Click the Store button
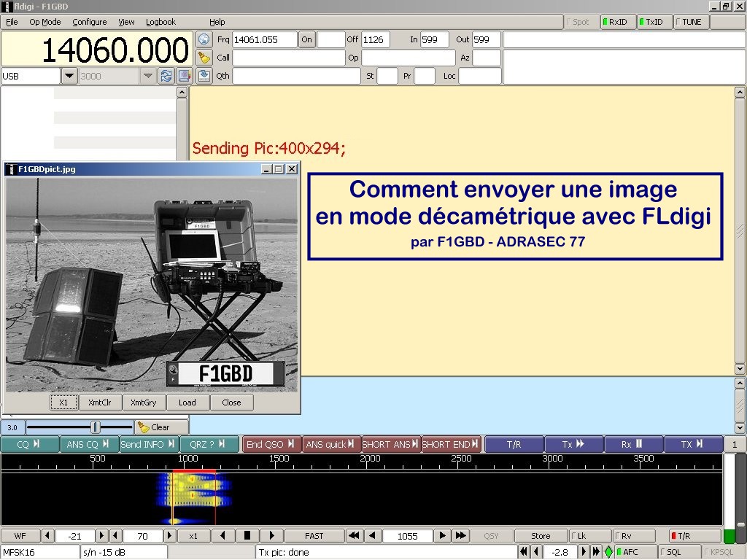This screenshot has height=560, width=747. click(x=541, y=536)
